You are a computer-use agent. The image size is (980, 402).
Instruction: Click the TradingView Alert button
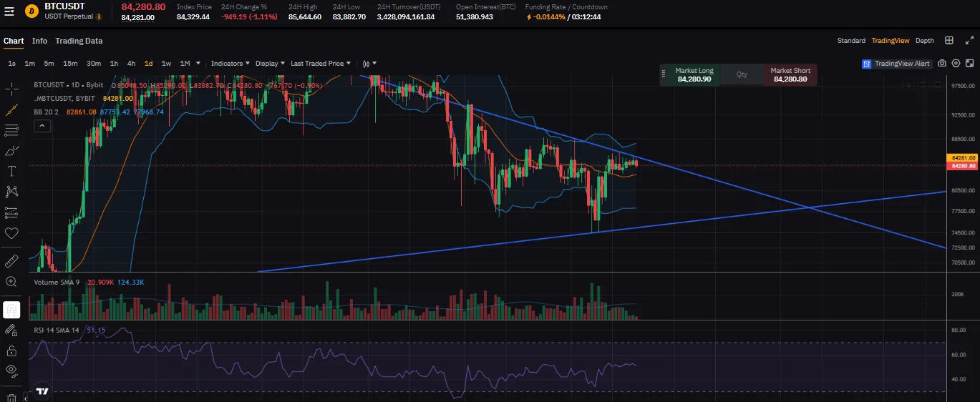click(x=897, y=64)
